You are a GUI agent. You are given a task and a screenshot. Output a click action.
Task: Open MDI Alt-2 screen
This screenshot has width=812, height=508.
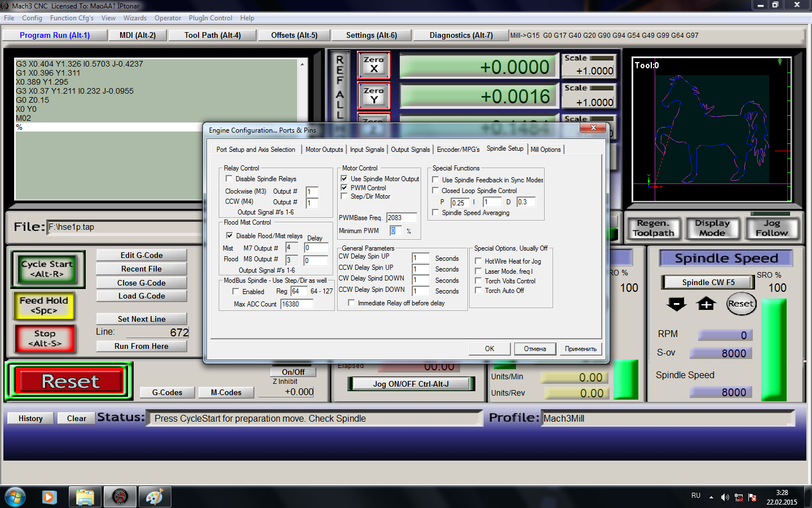click(x=138, y=35)
